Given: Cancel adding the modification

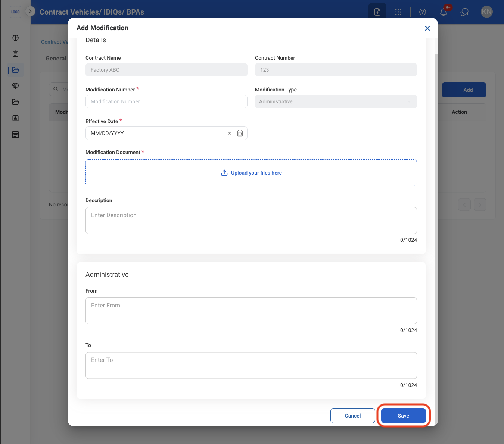Looking at the screenshot, I should [x=353, y=416].
